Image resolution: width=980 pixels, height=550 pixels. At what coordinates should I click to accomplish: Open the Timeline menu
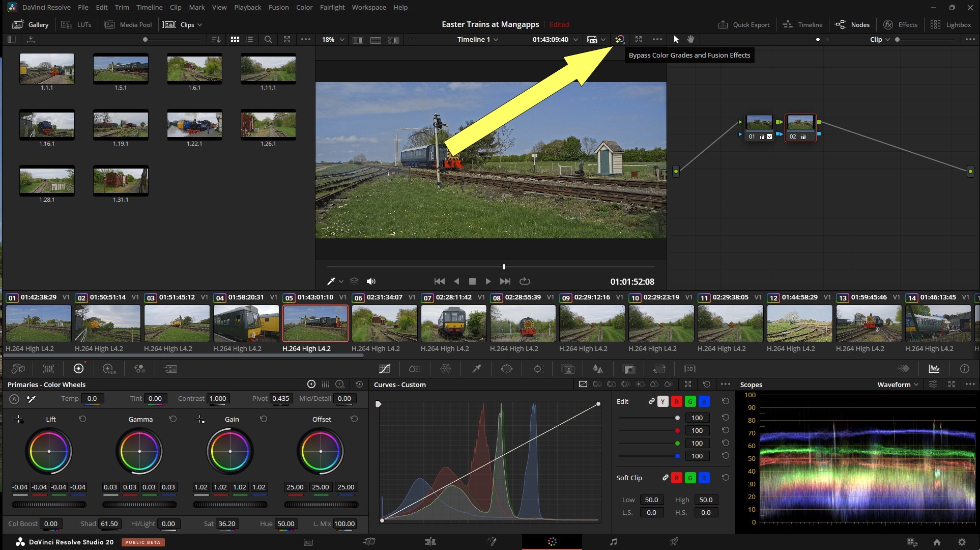[x=149, y=7]
